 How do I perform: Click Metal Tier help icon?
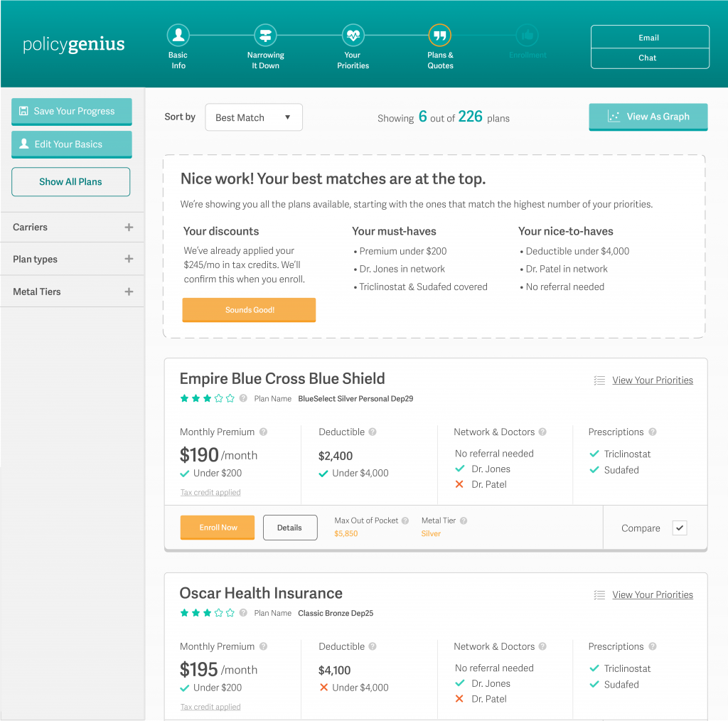click(464, 521)
